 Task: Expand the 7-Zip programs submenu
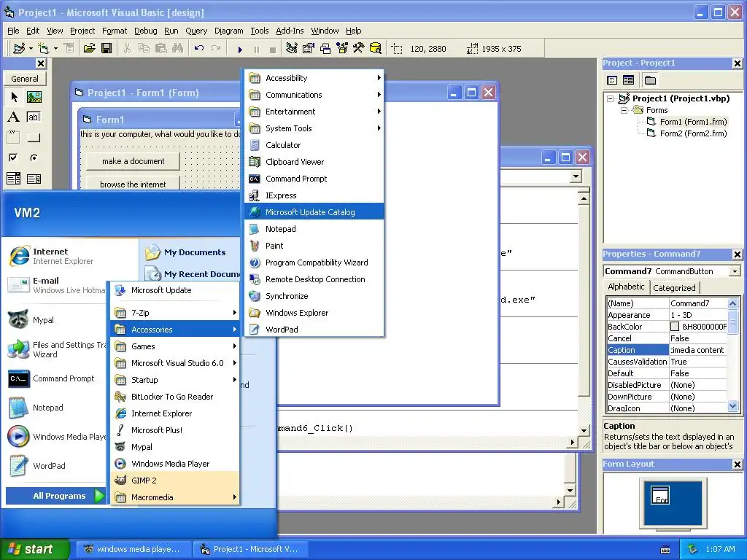point(175,313)
